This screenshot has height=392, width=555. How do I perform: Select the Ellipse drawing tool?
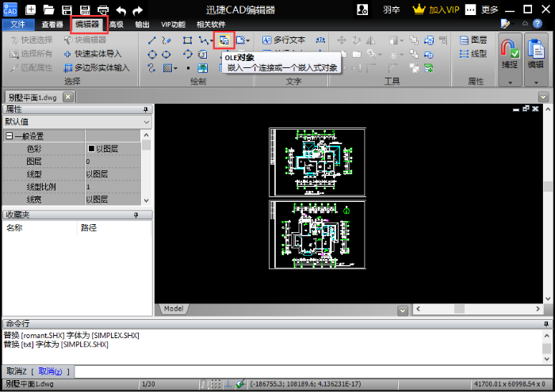[166, 55]
